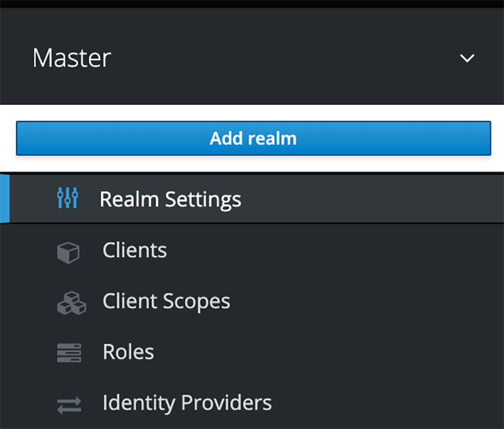Click the dark header bar beside Master
The width and height of the screenshot is (504, 429).
coord(283,58)
